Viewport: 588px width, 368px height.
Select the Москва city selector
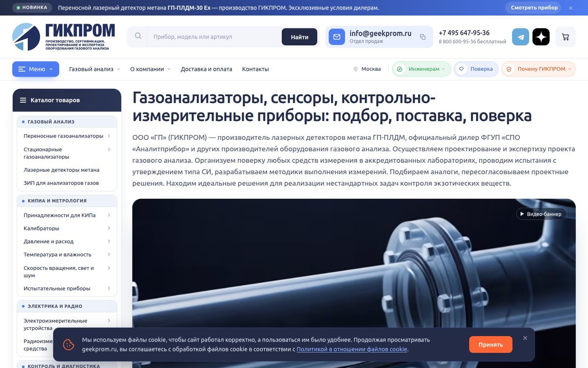coord(367,69)
